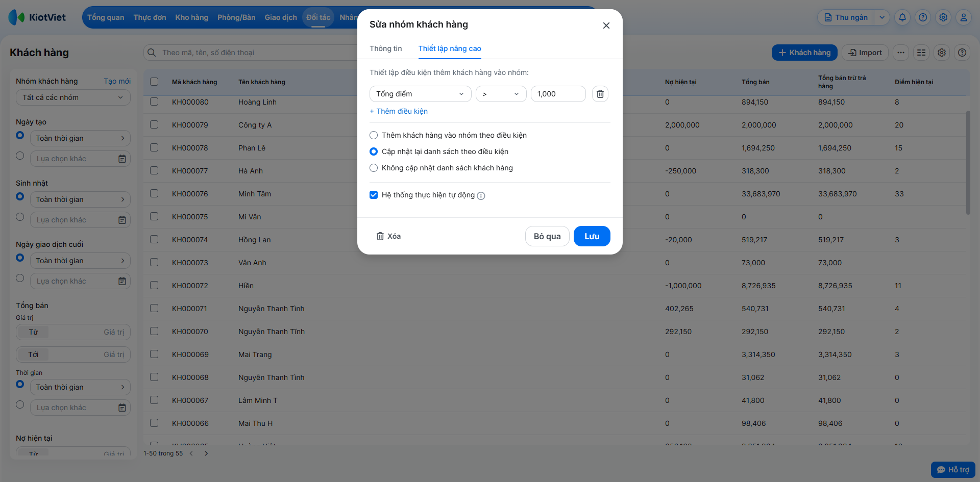Open the Tổng quan menu
Viewport: 980px width, 482px height.
(106, 17)
